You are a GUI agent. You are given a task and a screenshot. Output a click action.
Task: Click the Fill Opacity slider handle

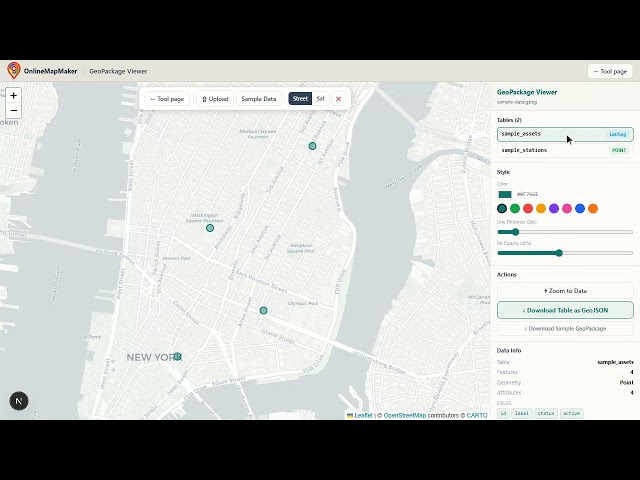click(560, 253)
